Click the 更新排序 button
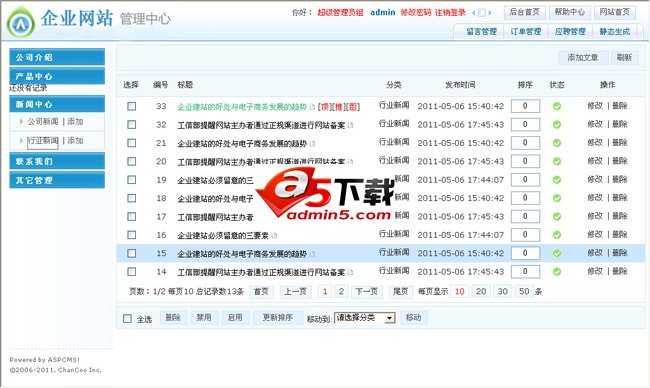 point(278,318)
